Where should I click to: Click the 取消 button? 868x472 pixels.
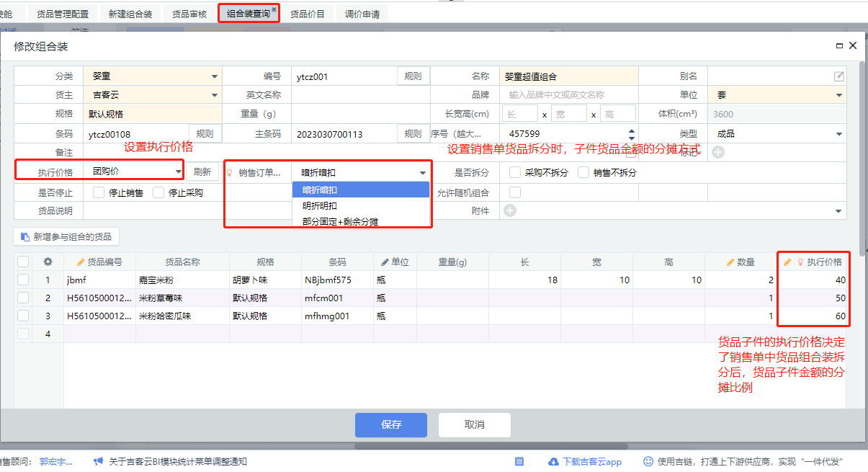click(x=475, y=424)
